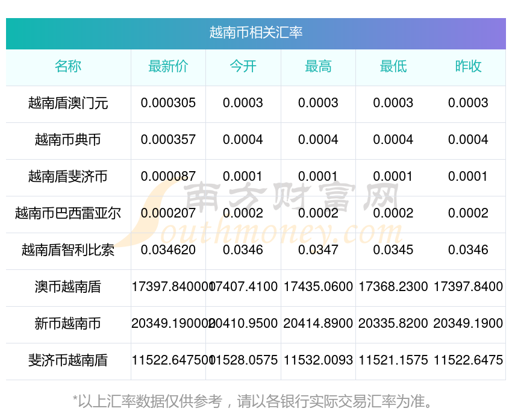Open the 新币越南币 row label

point(68,324)
